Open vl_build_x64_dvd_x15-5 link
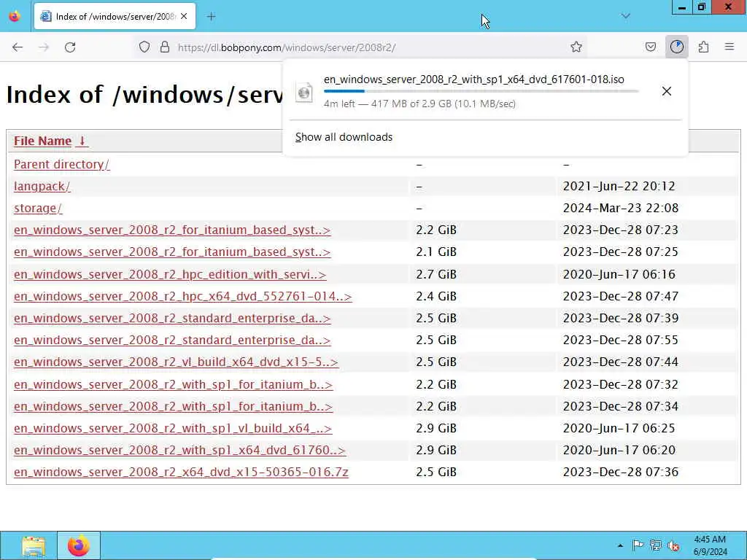 (x=176, y=362)
